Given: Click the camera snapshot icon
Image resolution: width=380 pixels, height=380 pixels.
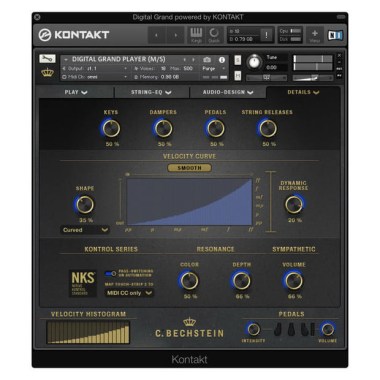Looking at the screenshot, I should [x=207, y=59].
